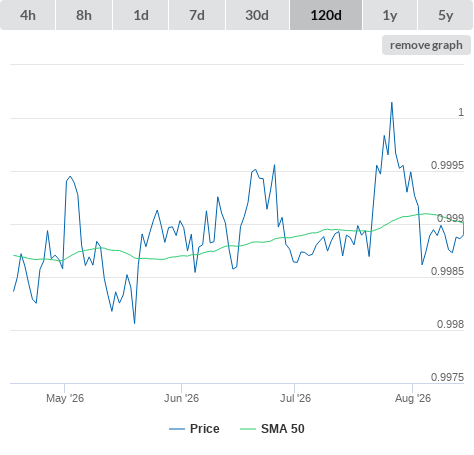
Task: Click the remove graph button
Action: coord(426,45)
